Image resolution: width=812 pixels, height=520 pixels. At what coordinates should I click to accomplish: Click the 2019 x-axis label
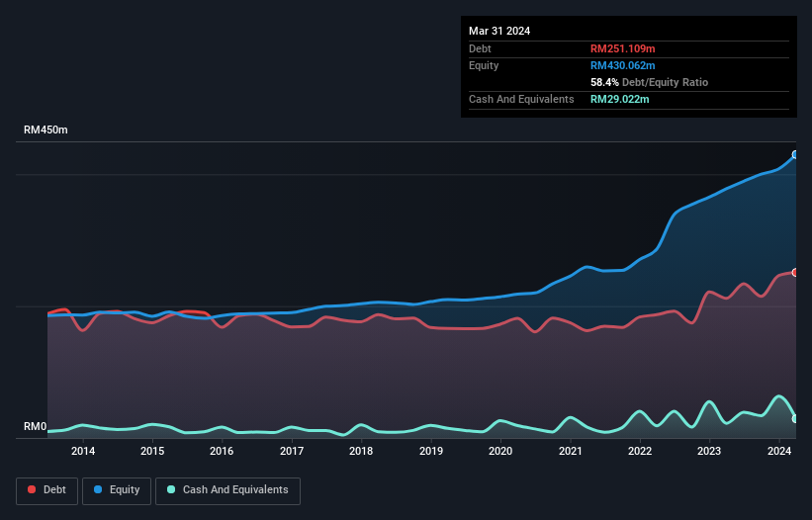click(431, 451)
